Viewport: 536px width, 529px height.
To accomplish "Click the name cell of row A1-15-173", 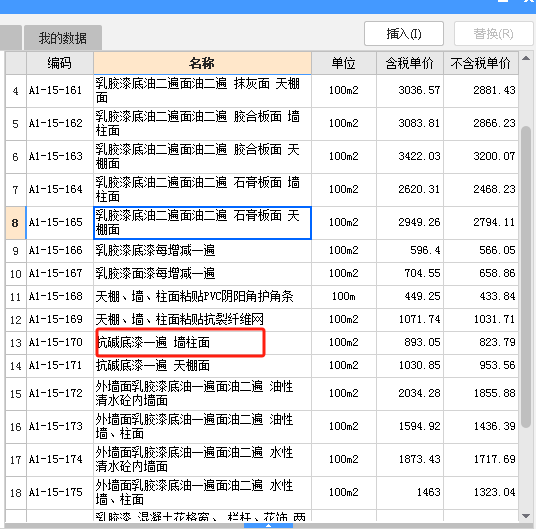I will 202,426.
